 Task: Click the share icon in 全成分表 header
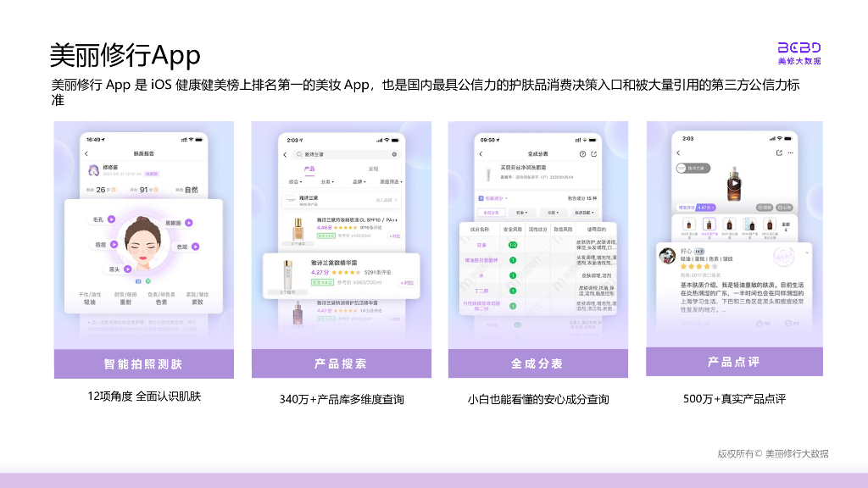(593, 154)
